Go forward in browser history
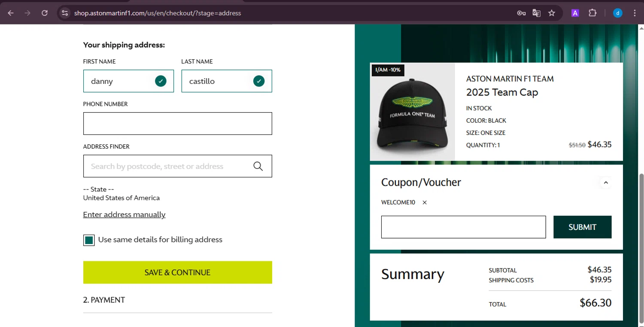This screenshot has width=644, height=327. 27,13
